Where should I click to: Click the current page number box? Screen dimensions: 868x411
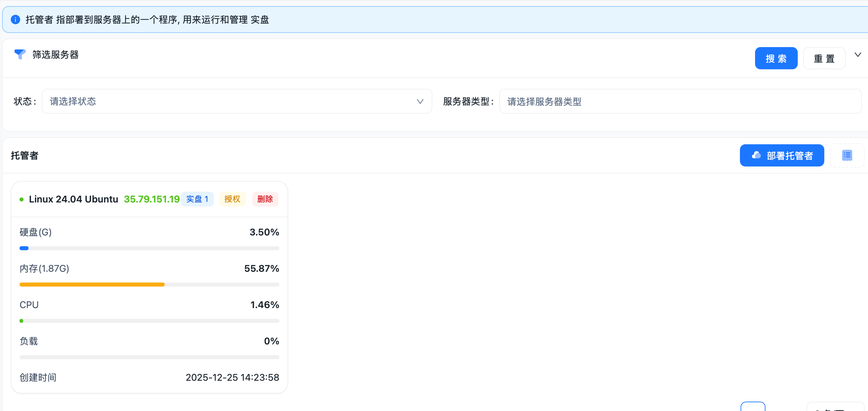752,407
